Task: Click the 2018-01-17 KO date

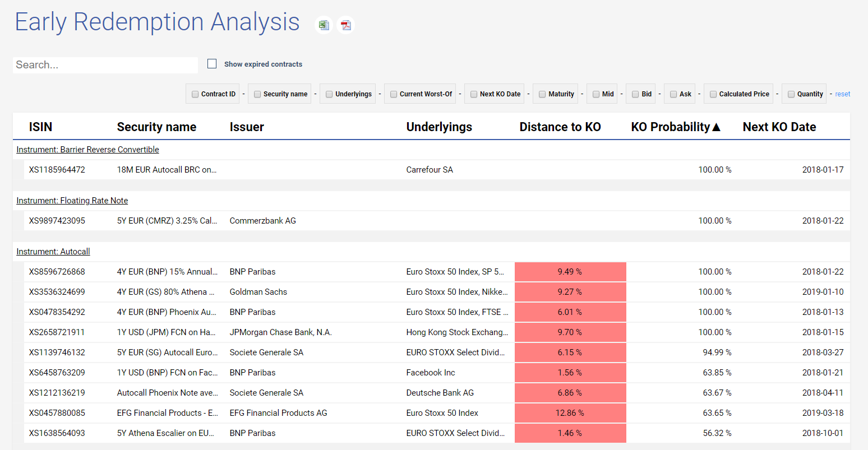Action: (823, 170)
